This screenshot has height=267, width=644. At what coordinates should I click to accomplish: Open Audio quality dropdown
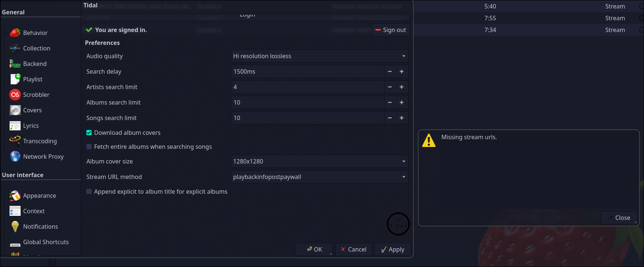point(320,56)
